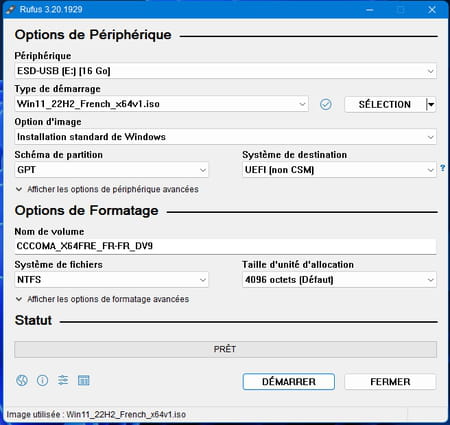Open the About info icon
The width and height of the screenshot is (450, 425).
[42, 380]
